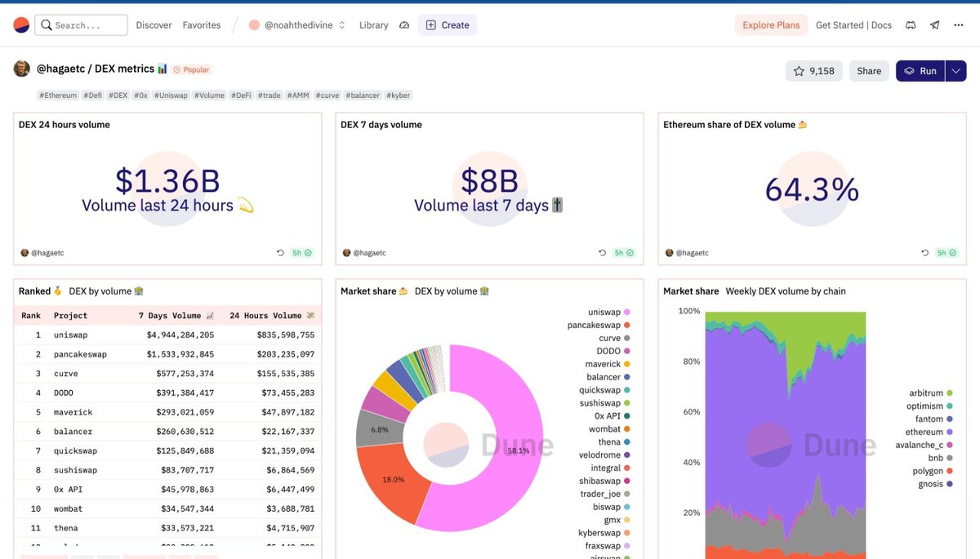Filter by #Uniswap tag

point(171,95)
